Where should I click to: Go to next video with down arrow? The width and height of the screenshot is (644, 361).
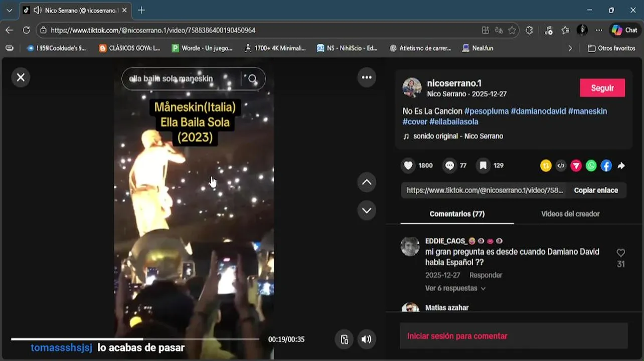tap(367, 210)
